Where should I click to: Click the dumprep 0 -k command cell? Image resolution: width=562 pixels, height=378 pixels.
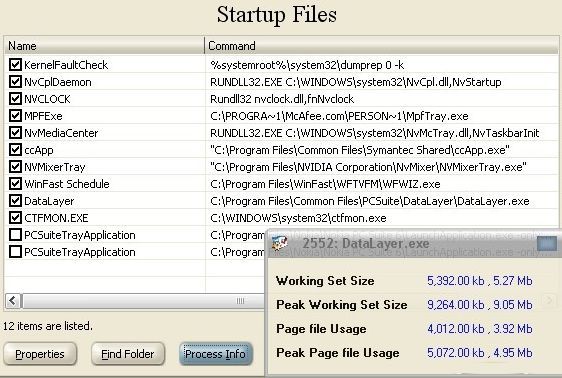tap(307, 65)
